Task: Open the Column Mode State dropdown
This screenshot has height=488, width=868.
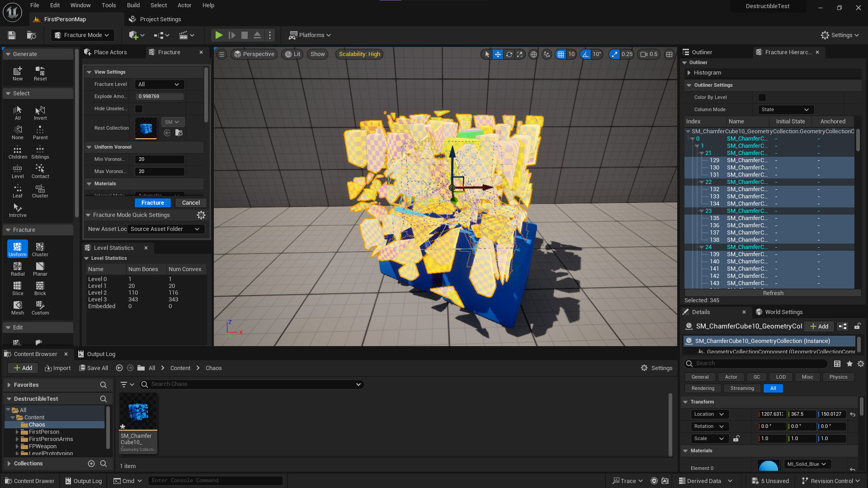Action: tap(786, 110)
